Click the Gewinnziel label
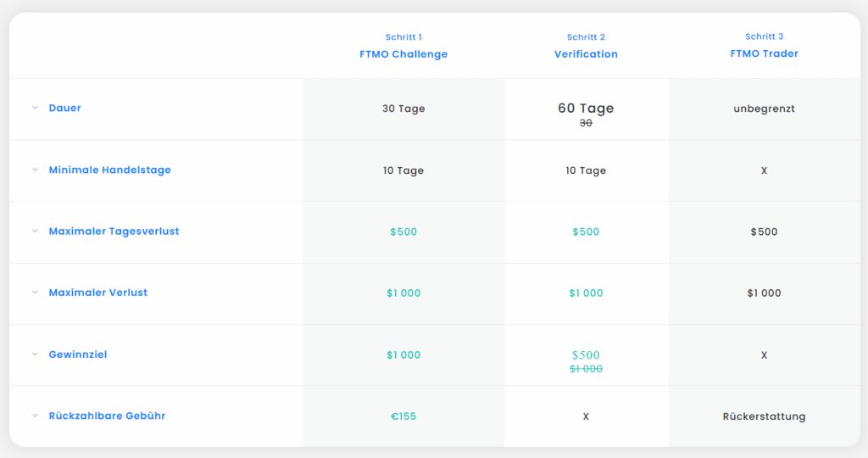Screen dimensions: 868x458 (78, 355)
